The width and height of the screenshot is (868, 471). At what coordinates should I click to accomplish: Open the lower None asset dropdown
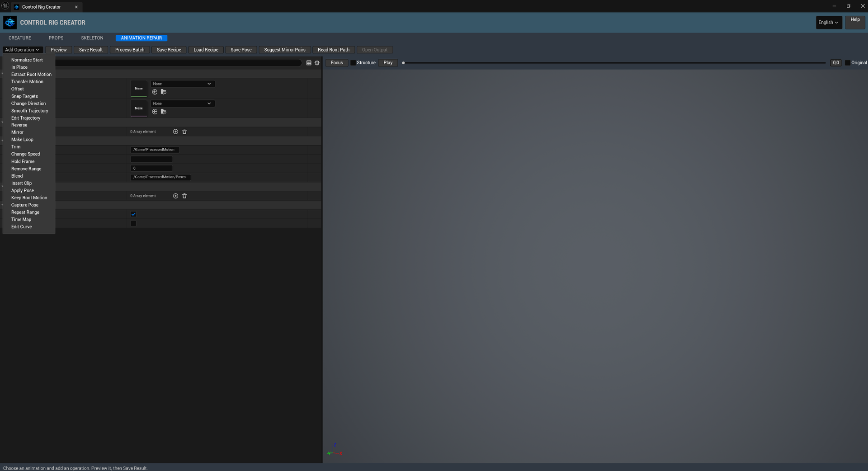pos(183,104)
